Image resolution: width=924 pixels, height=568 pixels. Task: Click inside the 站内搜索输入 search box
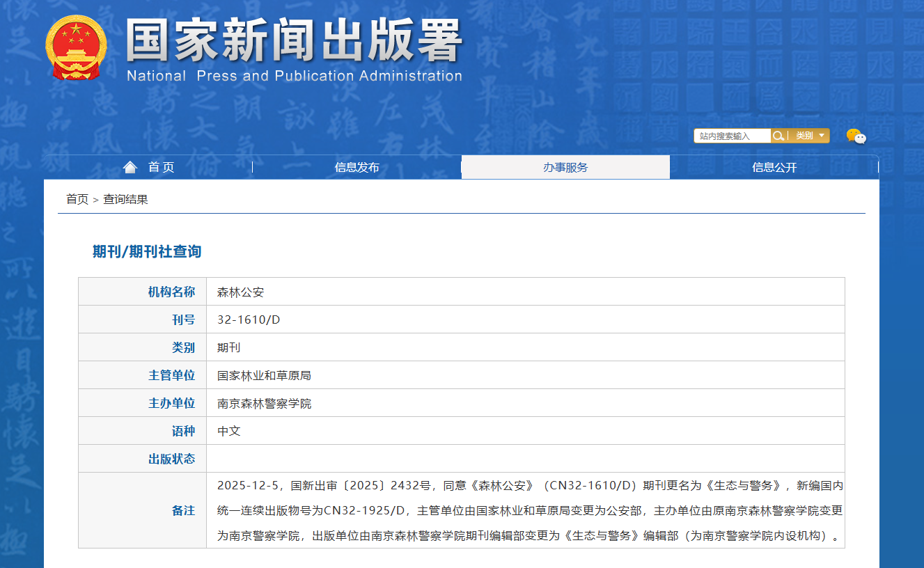pos(731,136)
